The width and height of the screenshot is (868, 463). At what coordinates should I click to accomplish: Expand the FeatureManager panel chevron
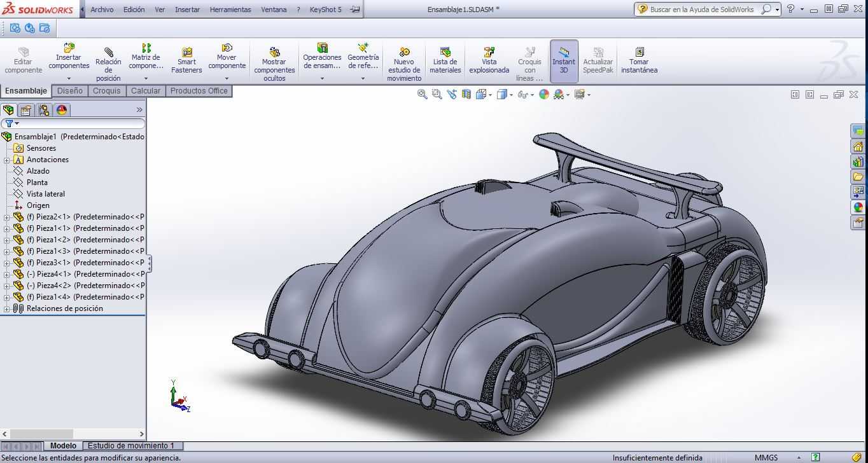(139, 110)
